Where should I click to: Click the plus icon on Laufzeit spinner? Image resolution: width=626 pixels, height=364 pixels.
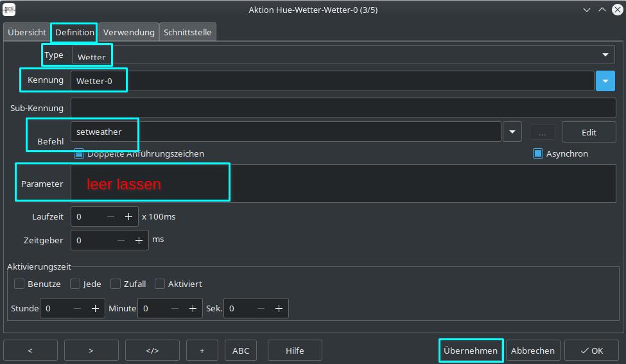click(128, 217)
